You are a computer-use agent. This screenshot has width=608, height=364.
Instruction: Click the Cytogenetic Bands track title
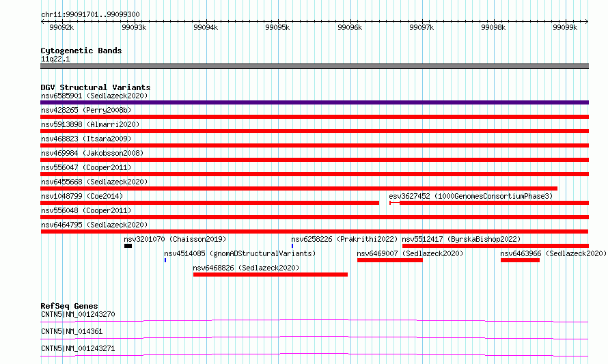point(81,51)
